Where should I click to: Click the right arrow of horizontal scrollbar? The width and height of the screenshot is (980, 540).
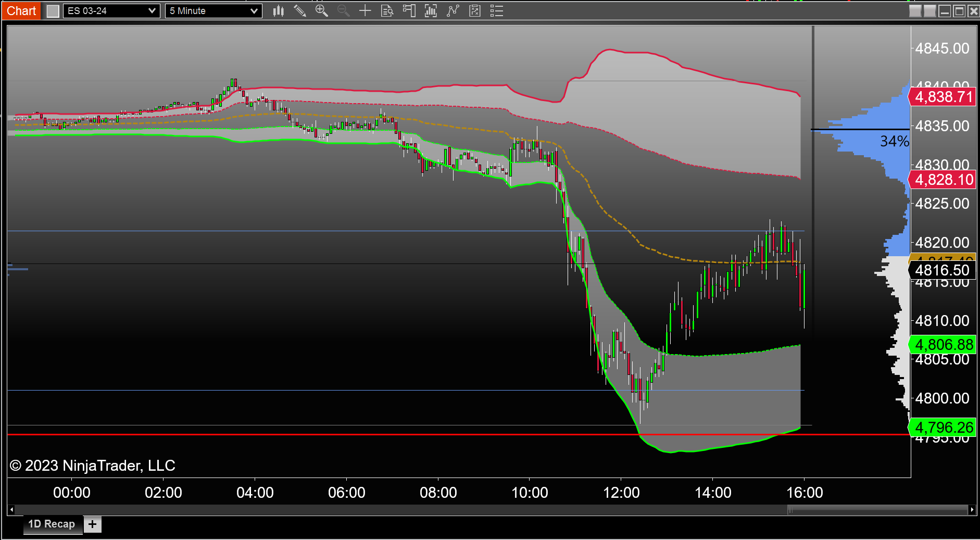coord(972,510)
